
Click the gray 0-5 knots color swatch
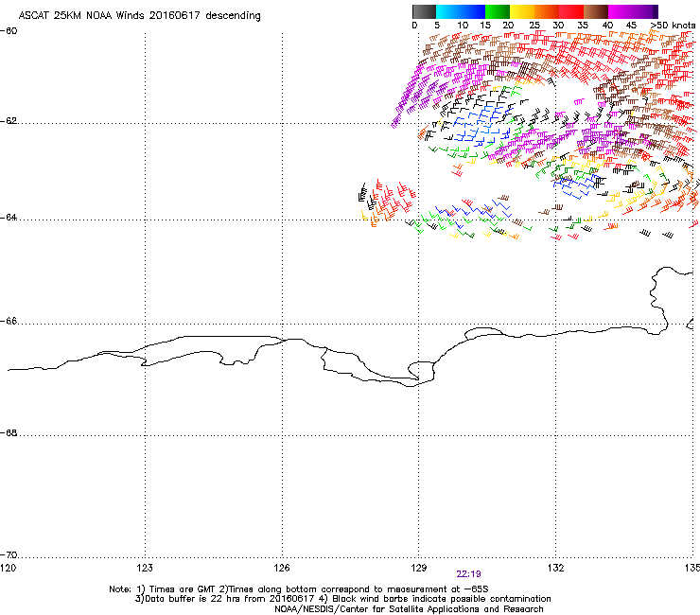click(x=424, y=11)
